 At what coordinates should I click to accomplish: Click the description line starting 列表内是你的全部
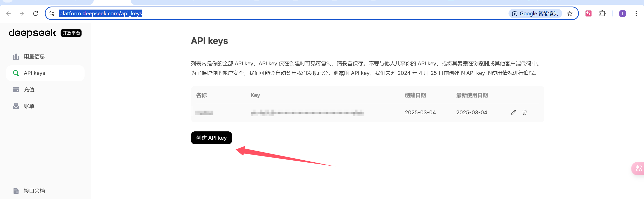[366, 64]
